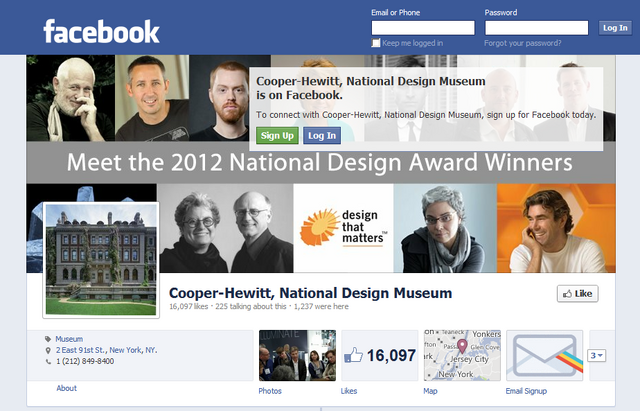Image resolution: width=640 pixels, height=411 pixels.
Task: Open the Email Signup envelope tile
Action: (544, 355)
